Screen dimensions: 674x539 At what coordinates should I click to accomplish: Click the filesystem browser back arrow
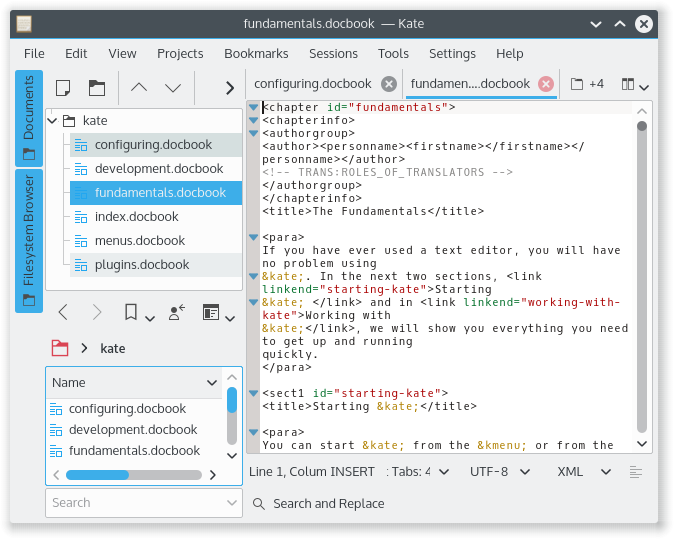click(63, 313)
